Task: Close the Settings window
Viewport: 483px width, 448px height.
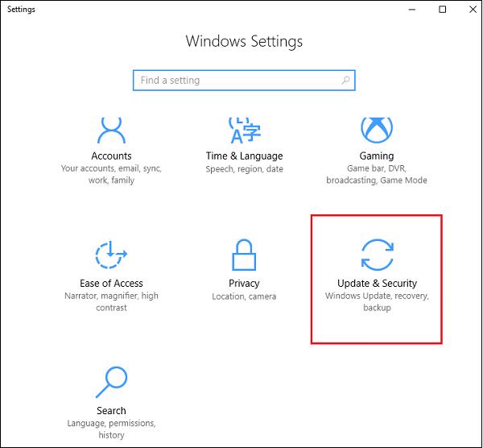Action: pos(473,10)
